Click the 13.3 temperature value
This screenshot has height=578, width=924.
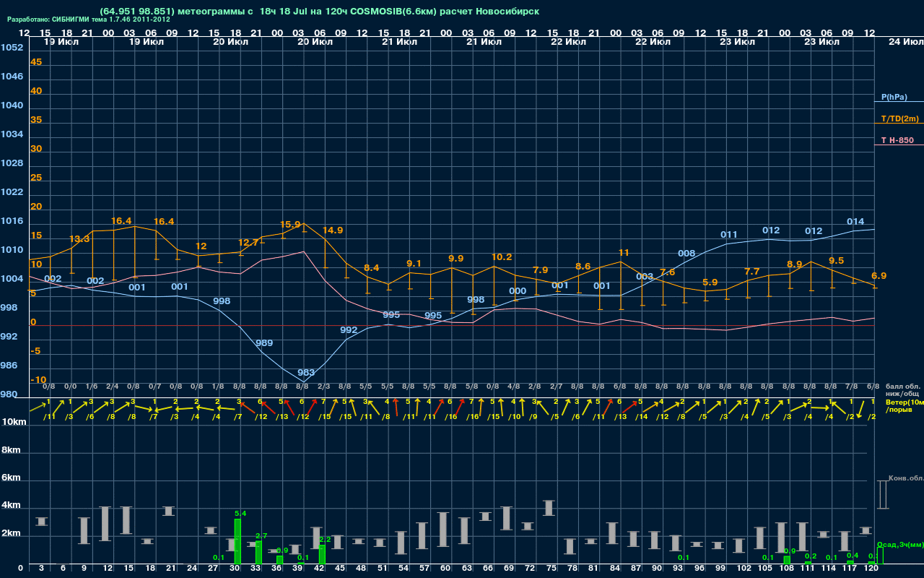pyautogui.click(x=79, y=239)
